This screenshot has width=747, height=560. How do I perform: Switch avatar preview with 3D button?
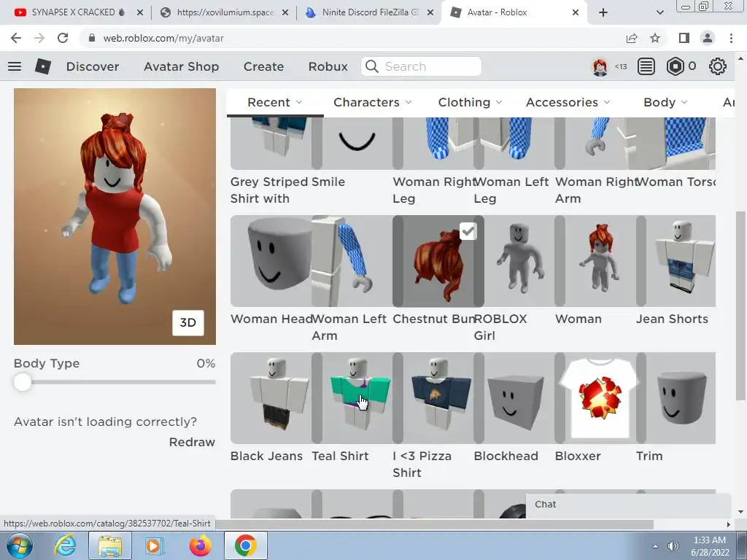point(187,323)
